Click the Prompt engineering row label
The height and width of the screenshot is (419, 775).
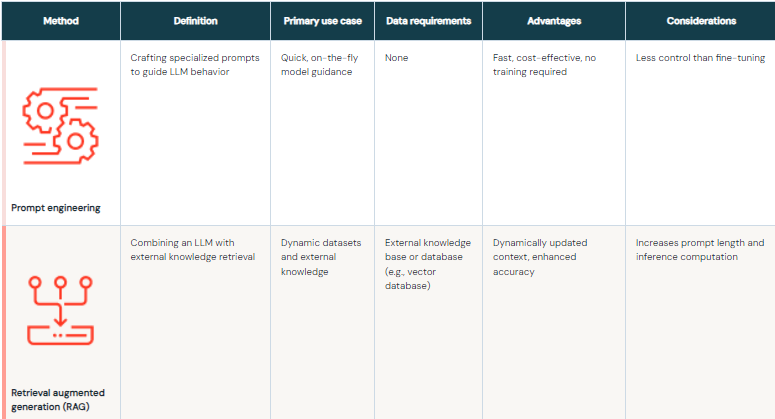(56, 208)
